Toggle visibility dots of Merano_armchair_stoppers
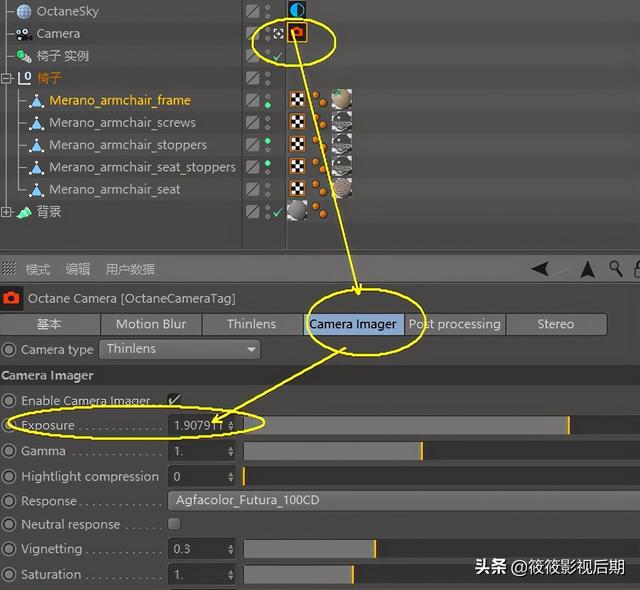This screenshot has width=640, height=590. 267,145
